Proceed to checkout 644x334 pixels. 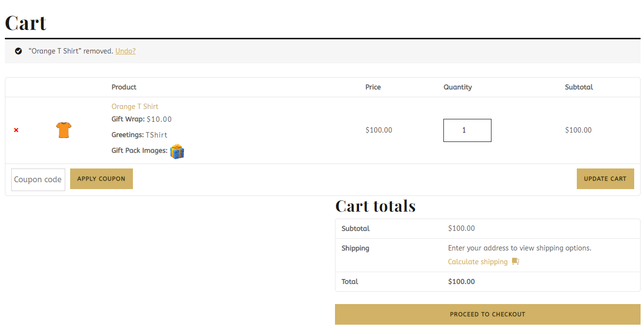(x=488, y=314)
